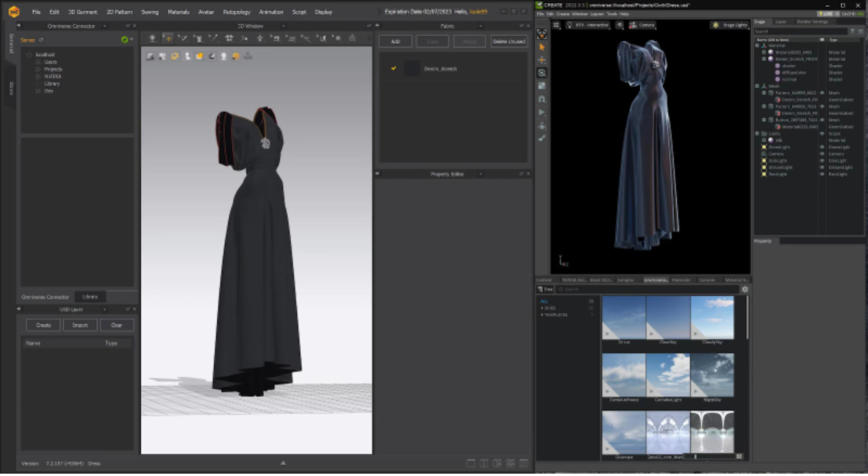Viewport: 868px width, 476px height.
Task: Click the Play simulation icon in Create toolbar
Action: tap(542, 112)
